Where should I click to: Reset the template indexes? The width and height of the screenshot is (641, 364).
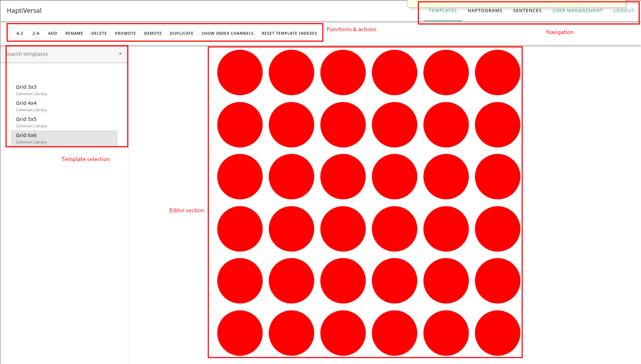289,33
